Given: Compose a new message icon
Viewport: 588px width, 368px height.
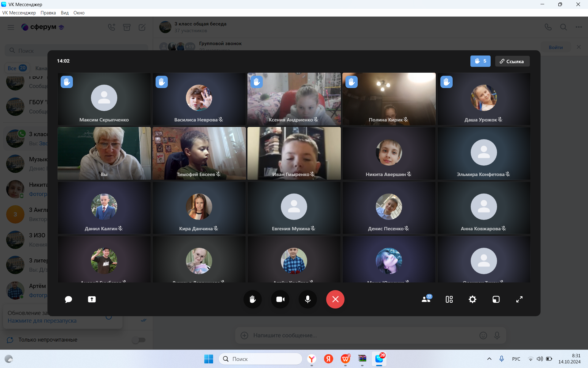Looking at the screenshot, I should click(x=142, y=27).
